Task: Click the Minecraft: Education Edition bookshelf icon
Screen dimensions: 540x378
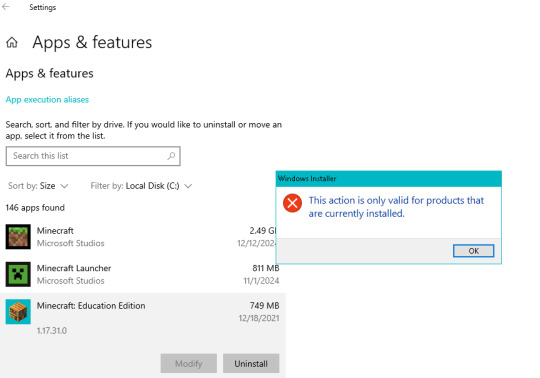Action: coord(18,312)
